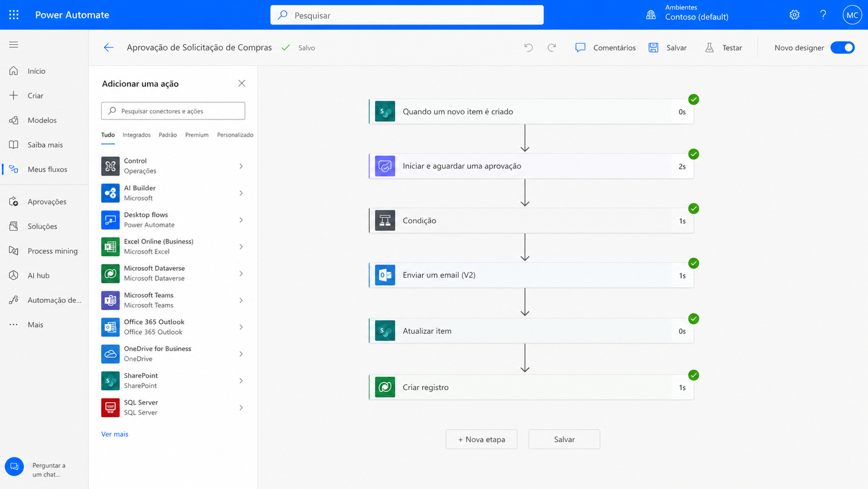Click the Pesquisar conectores e ações field
The image size is (868, 489).
173,111
